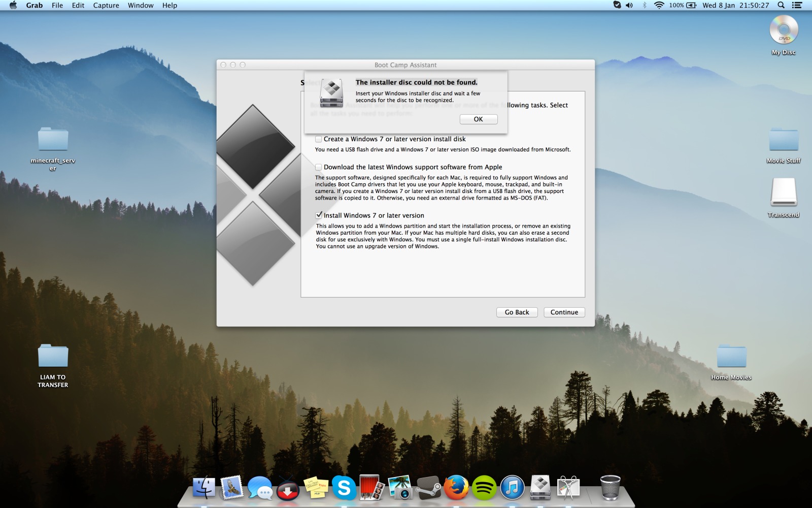This screenshot has height=508, width=812.
Task: Launch Mail from the Dock
Action: (x=232, y=488)
